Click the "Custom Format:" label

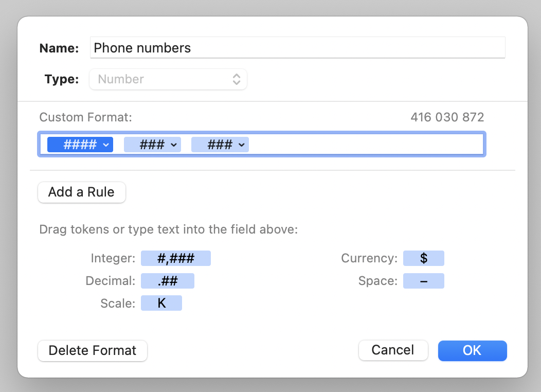pyautogui.click(x=86, y=117)
